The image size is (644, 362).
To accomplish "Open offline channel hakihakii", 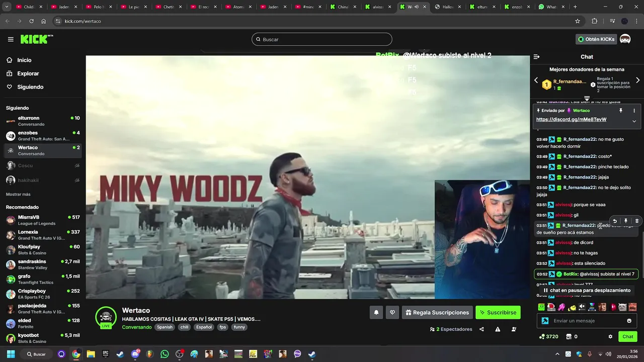I will click(43, 180).
